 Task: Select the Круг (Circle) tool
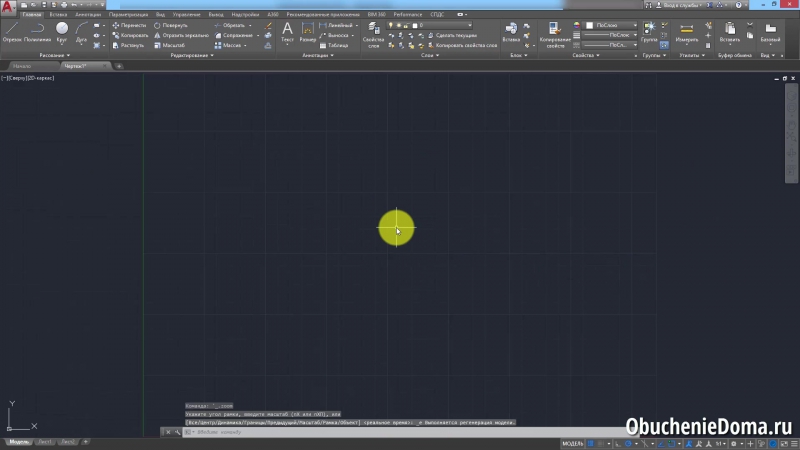click(62, 32)
